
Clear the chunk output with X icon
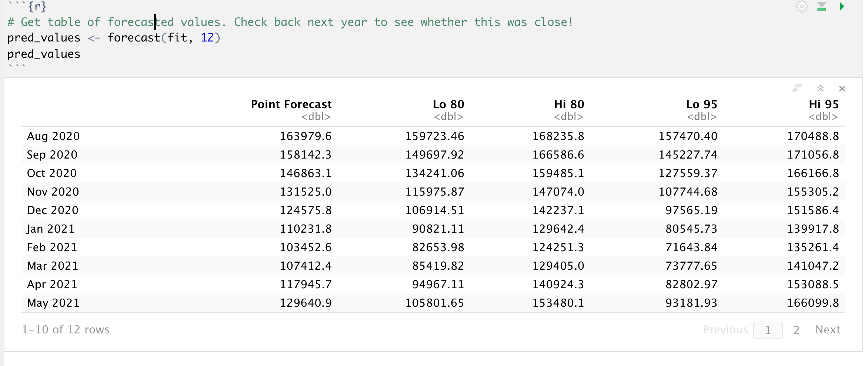pos(842,89)
